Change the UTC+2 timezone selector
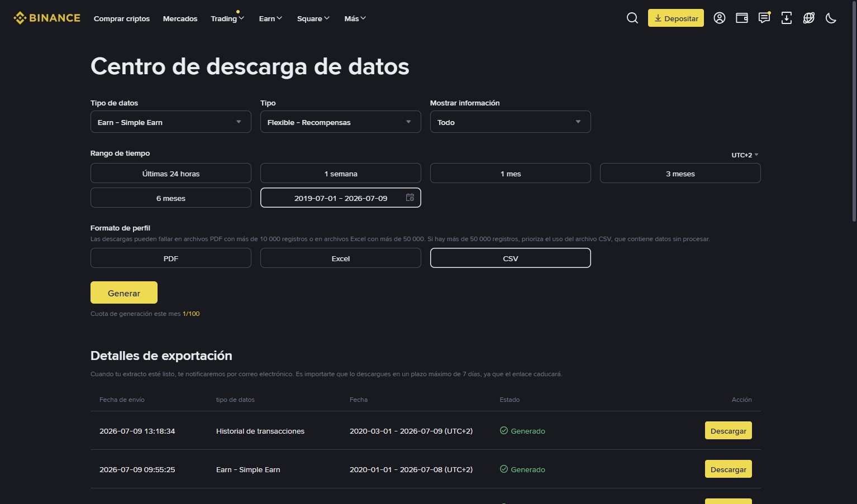 (745, 155)
